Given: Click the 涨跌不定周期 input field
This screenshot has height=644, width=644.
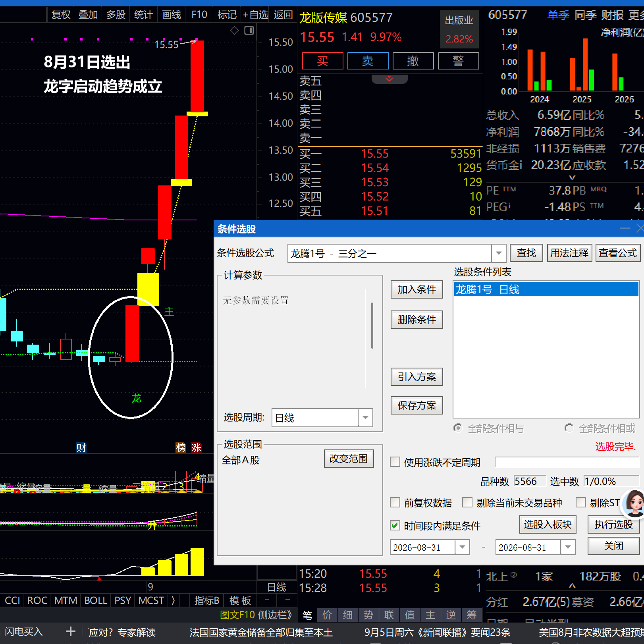Looking at the screenshot, I should pyautogui.click(x=567, y=462).
